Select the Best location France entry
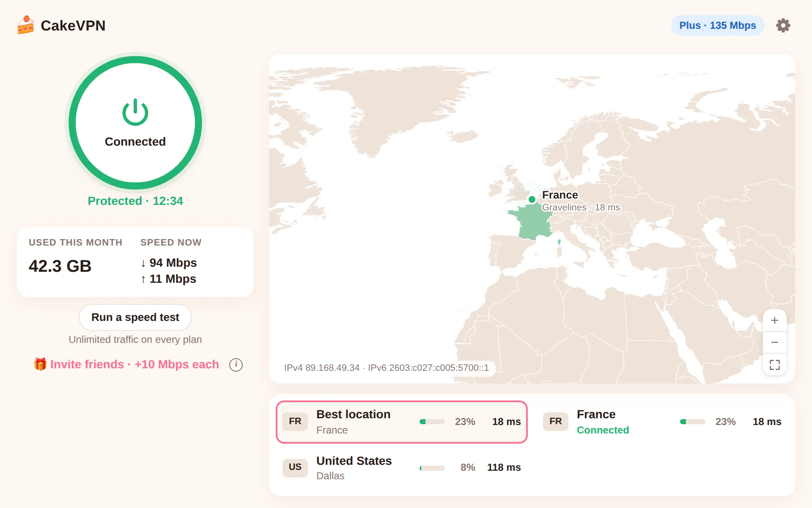812x508 pixels. click(402, 422)
